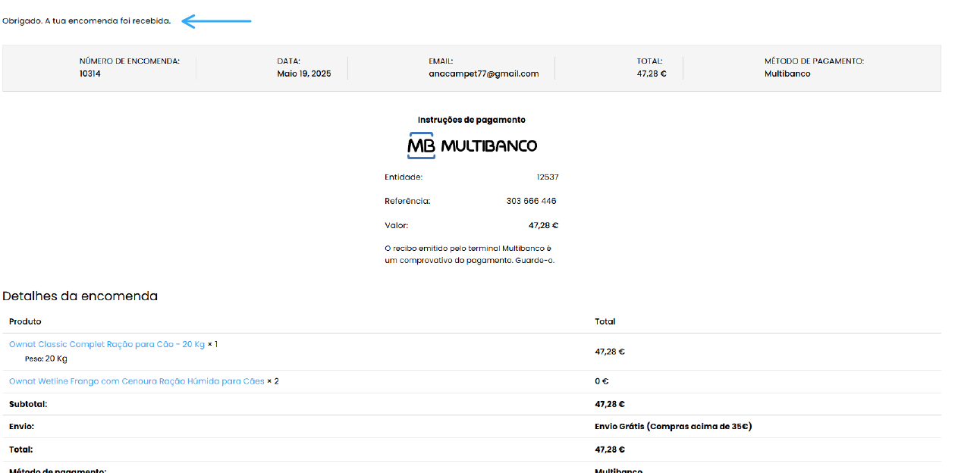
Task: Click the 47,28 € value in the Subtotal row
Action: (x=610, y=405)
